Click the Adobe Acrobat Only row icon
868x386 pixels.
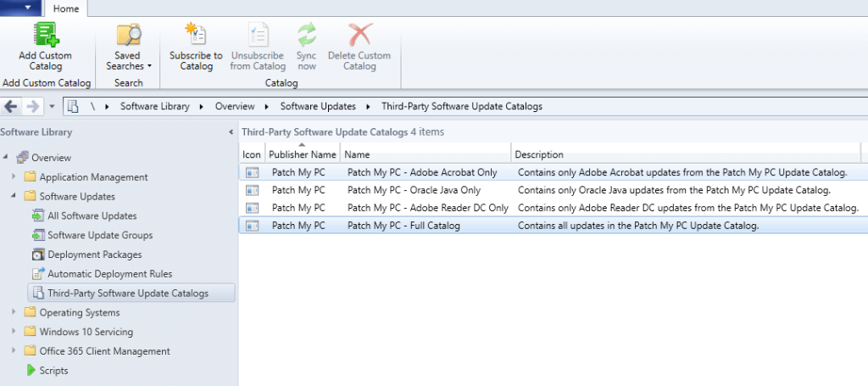coord(253,172)
